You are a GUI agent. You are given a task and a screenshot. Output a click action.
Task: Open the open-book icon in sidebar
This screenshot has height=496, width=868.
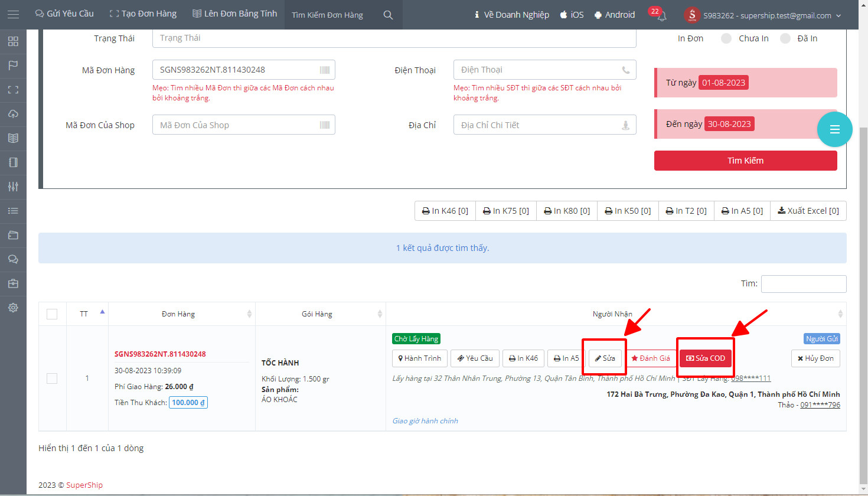tap(13, 138)
